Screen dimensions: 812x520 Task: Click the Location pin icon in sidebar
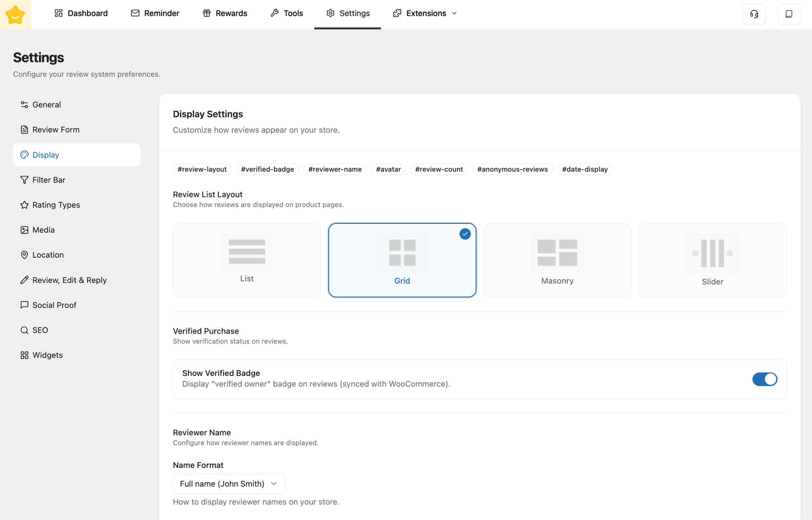click(24, 255)
